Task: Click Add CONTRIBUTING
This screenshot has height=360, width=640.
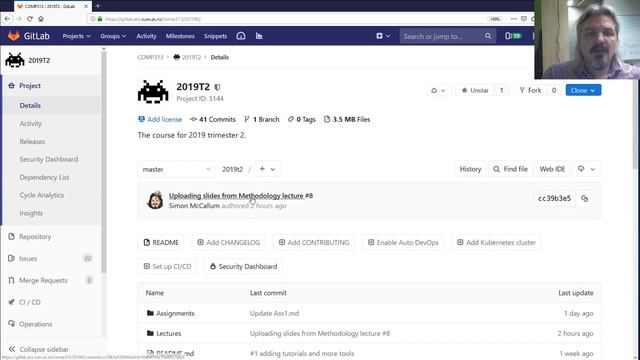Action: 314,242
